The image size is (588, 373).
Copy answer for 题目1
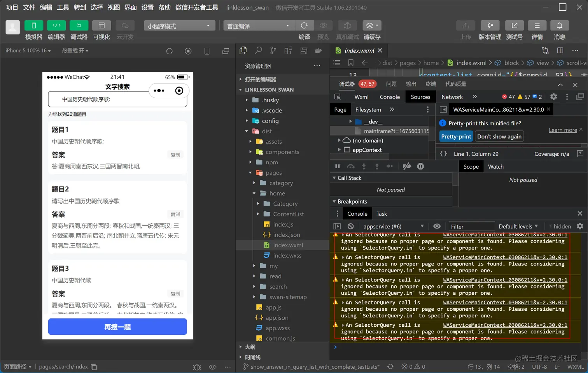175,155
